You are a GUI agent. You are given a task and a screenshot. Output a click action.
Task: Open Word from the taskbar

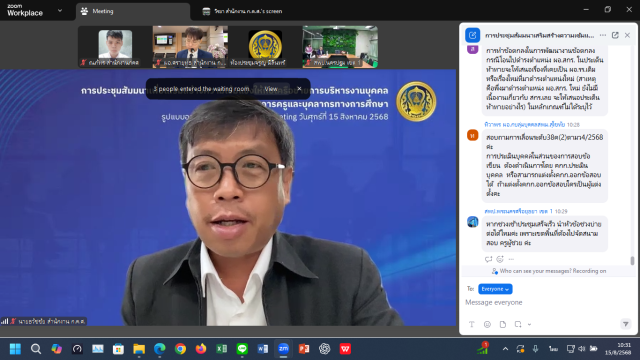[263, 349]
